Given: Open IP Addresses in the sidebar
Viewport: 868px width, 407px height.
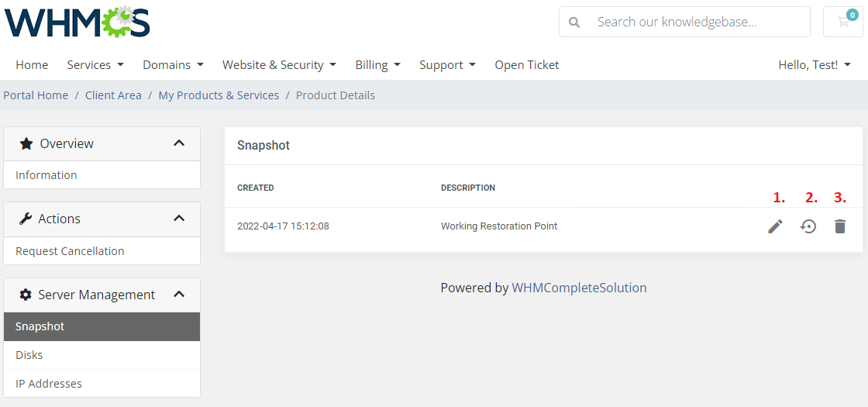Looking at the screenshot, I should coord(102,383).
